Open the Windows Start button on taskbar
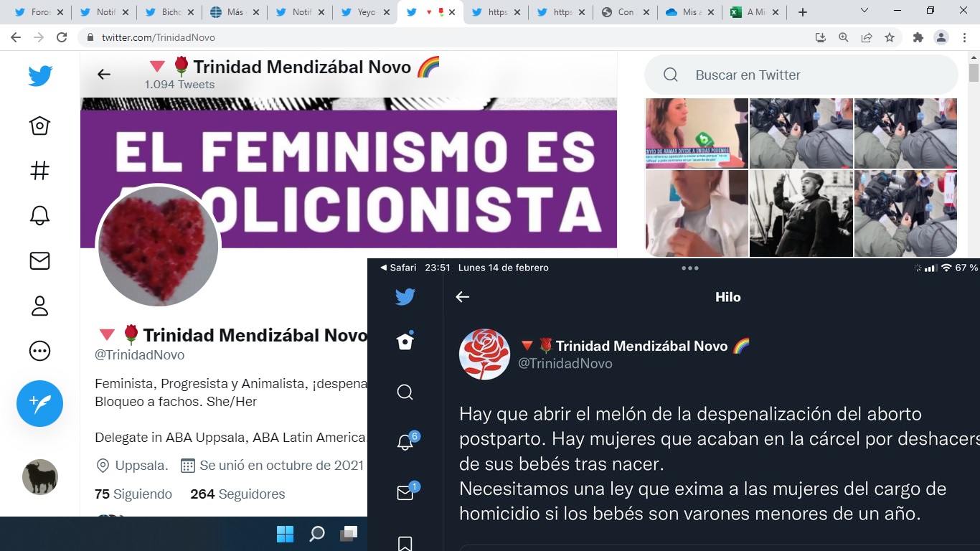Image resolution: width=980 pixels, height=551 pixels. point(285,534)
